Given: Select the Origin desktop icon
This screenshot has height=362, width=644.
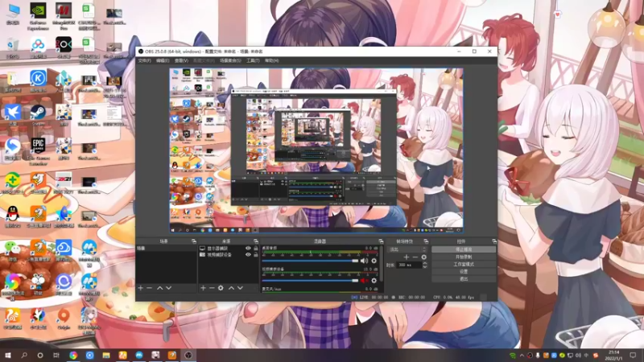Looking at the screenshot, I should pos(64,318).
